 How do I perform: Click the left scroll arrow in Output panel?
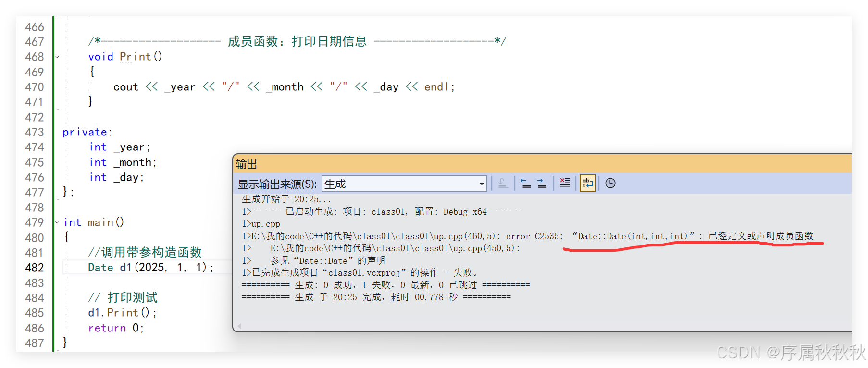point(239,326)
